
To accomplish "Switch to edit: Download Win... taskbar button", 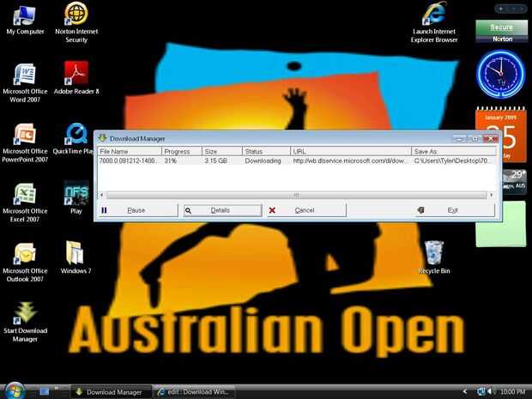I will point(195,392).
